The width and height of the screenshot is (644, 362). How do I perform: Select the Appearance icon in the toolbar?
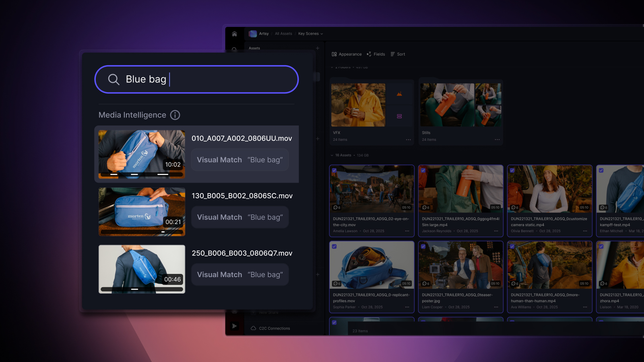coord(334,54)
